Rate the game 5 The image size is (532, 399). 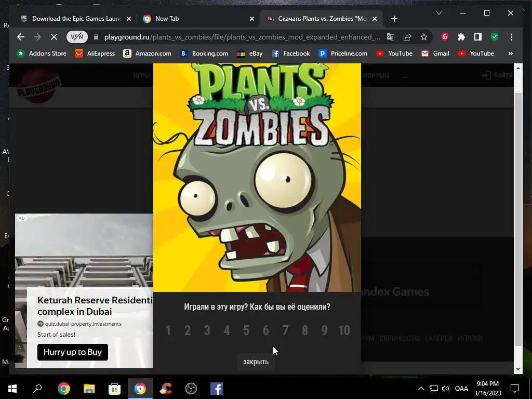click(246, 330)
